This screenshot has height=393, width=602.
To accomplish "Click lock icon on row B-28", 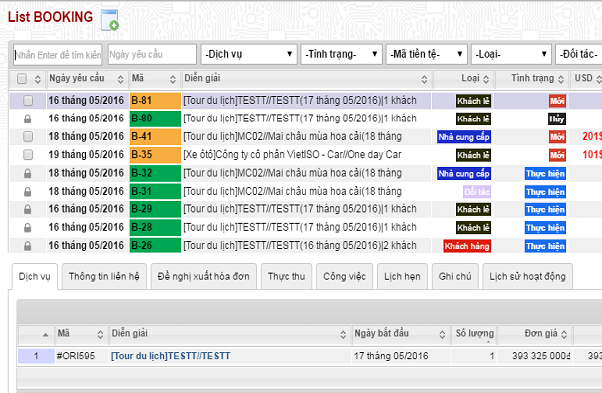I will click(x=28, y=228).
